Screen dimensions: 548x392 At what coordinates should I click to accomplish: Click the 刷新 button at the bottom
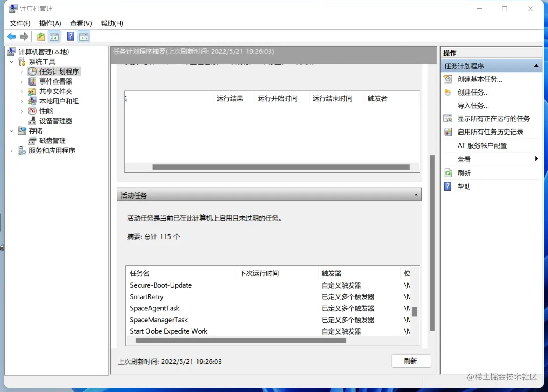411,361
